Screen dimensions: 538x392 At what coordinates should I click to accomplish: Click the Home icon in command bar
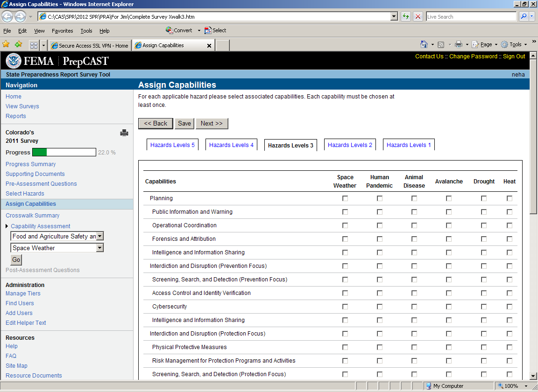point(424,45)
